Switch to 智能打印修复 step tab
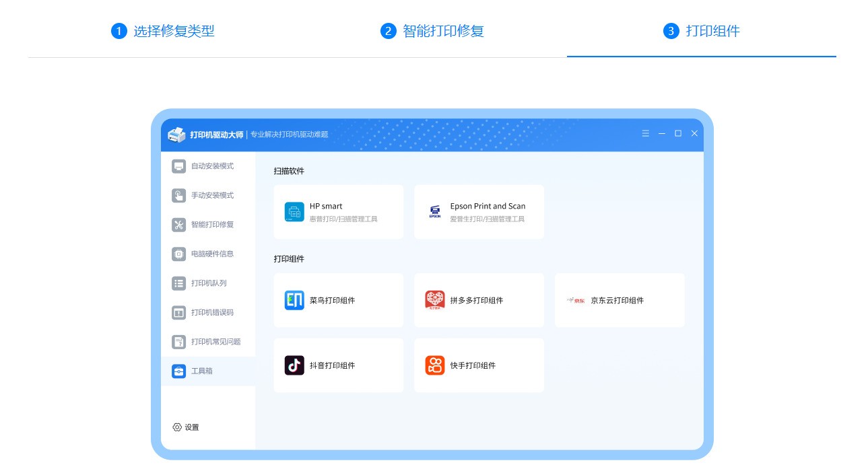868x473 pixels. tap(432, 31)
